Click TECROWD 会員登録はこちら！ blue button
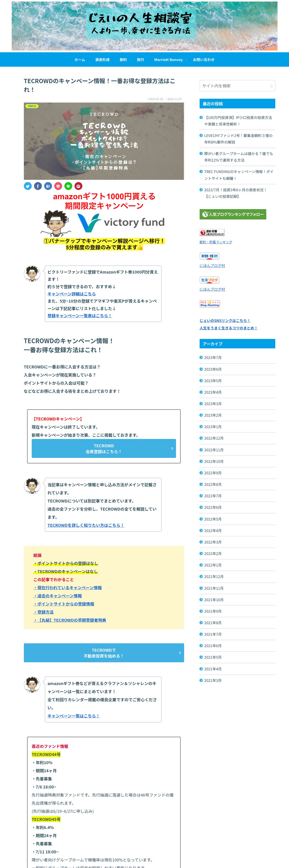 tap(104, 448)
